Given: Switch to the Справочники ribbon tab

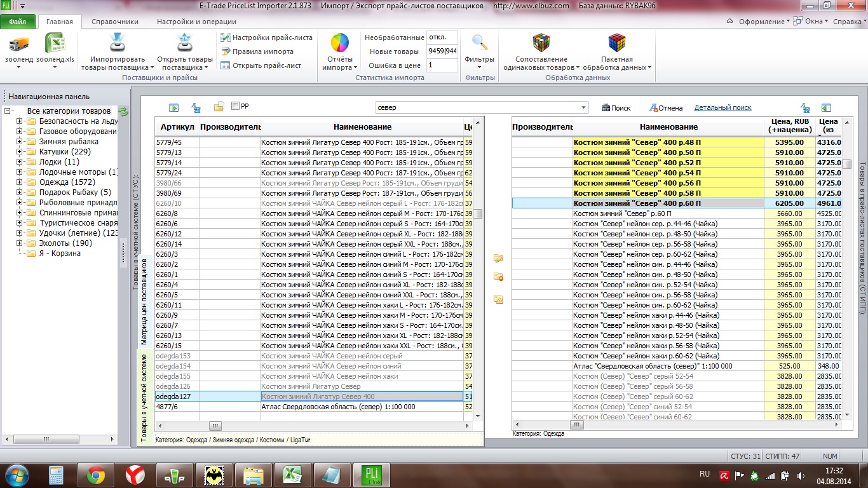Looking at the screenshot, I should pyautogui.click(x=115, y=22).
